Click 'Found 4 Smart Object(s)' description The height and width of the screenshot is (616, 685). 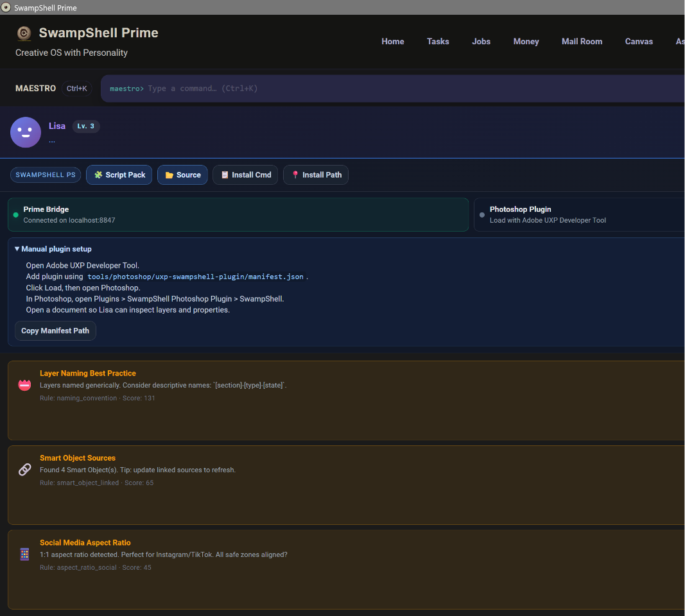(137, 470)
